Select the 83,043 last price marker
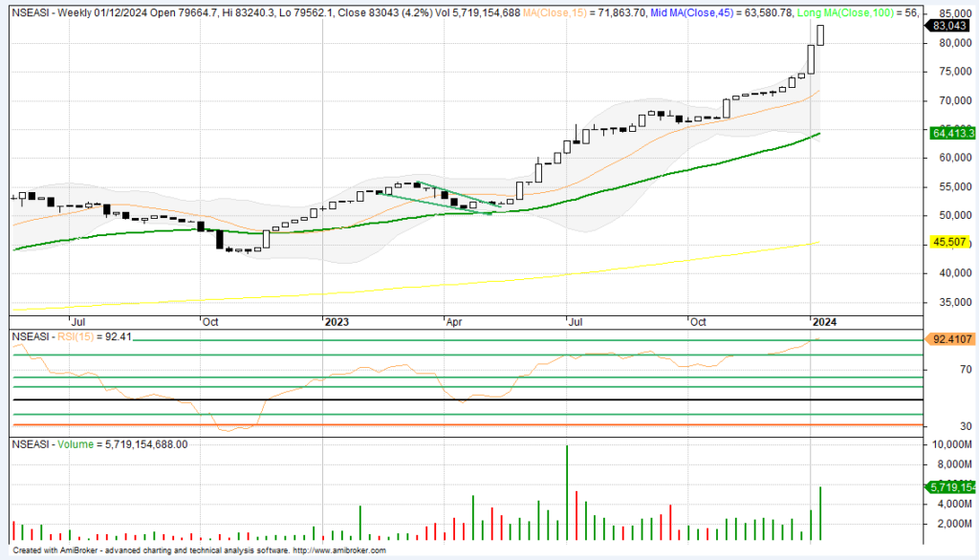The width and height of the screenshot is (979, 560). [x=950, y=27]
